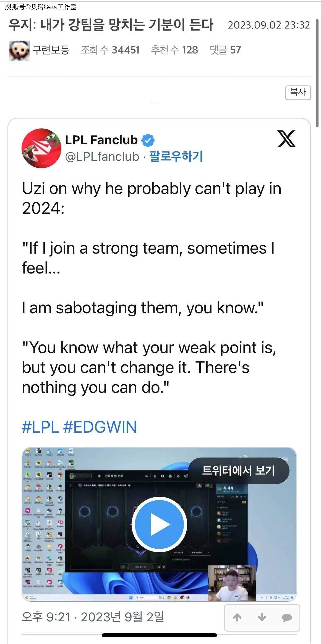Open the #EDGWIN hashtag
This screenshot has width=321, height=644.
point(100,427)
